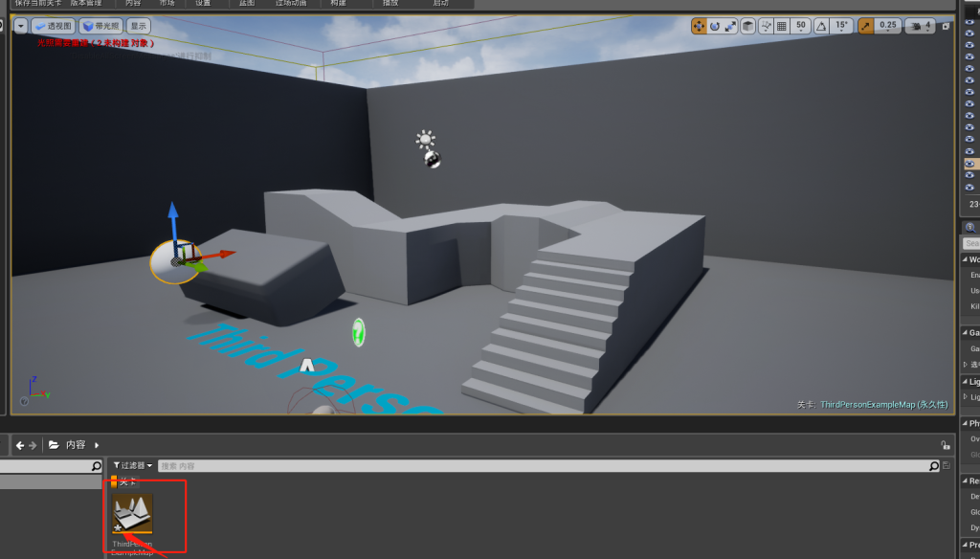This screenshot has height=559, width=980.
Task: Click the folder icon beside 内容
Action: tap(54, 445)
